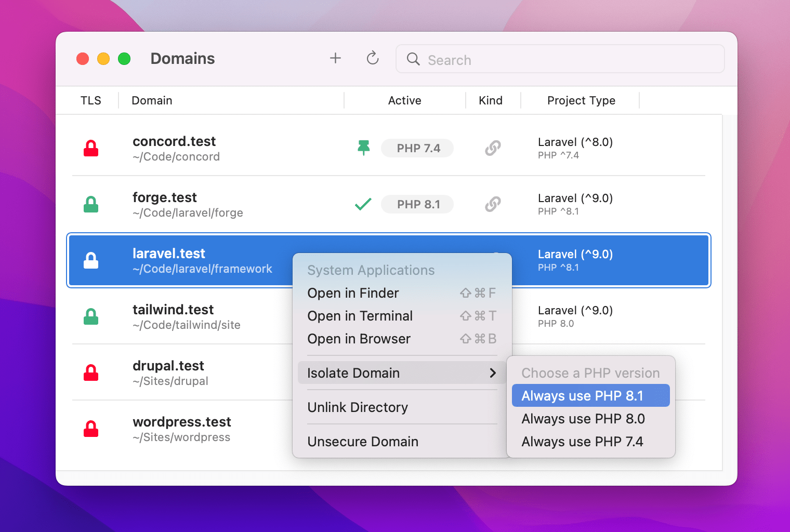
Task: Click Laravel (^9.0) project type for tailwind.test
Action: [x=575, y=311]
